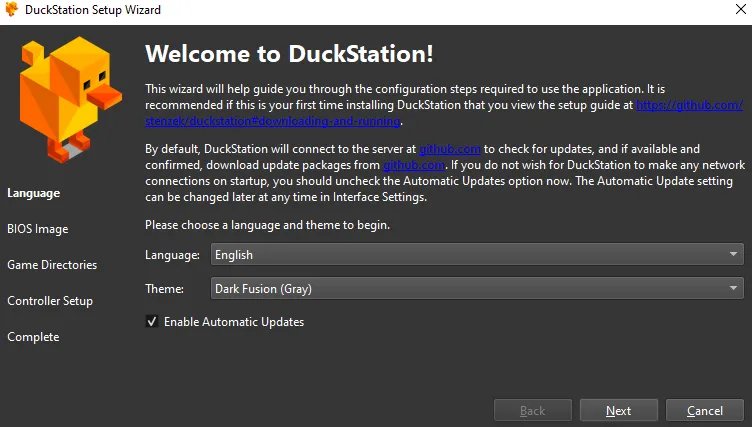The width and height of the screenshot is (752, 427).
Task: Click the small DuckStation title bar icon
Action: tap(12, 9)
